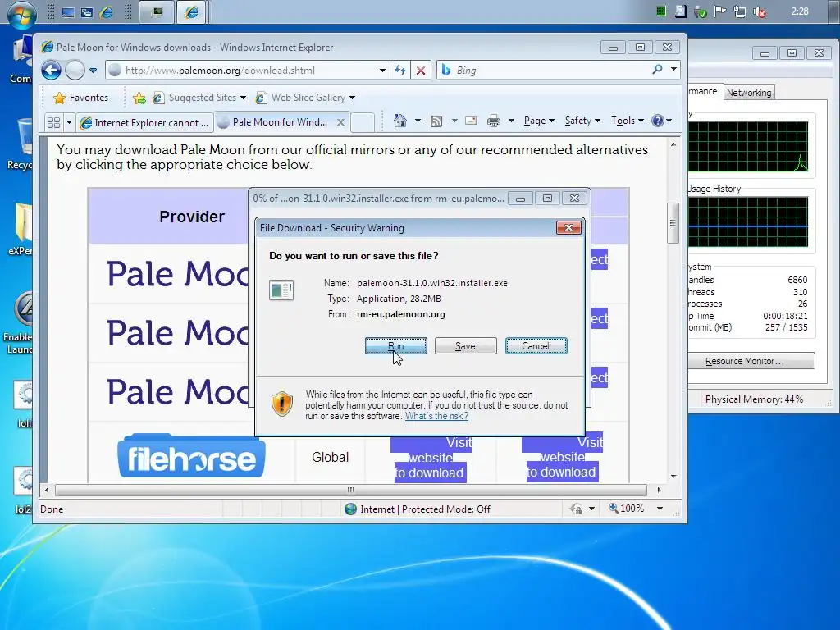
Task: Select the eXPerience folder desktop icon
Action: point(21,229)
